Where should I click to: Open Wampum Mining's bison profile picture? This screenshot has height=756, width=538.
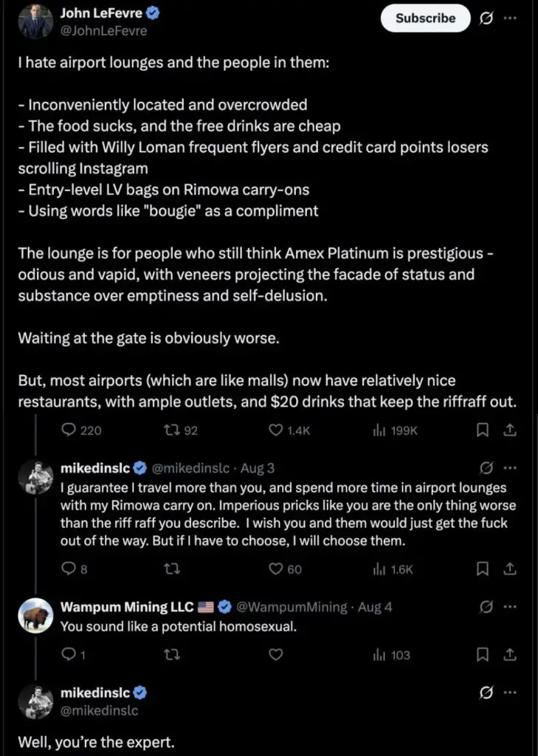pyautogui.click(x=35, y=615)
